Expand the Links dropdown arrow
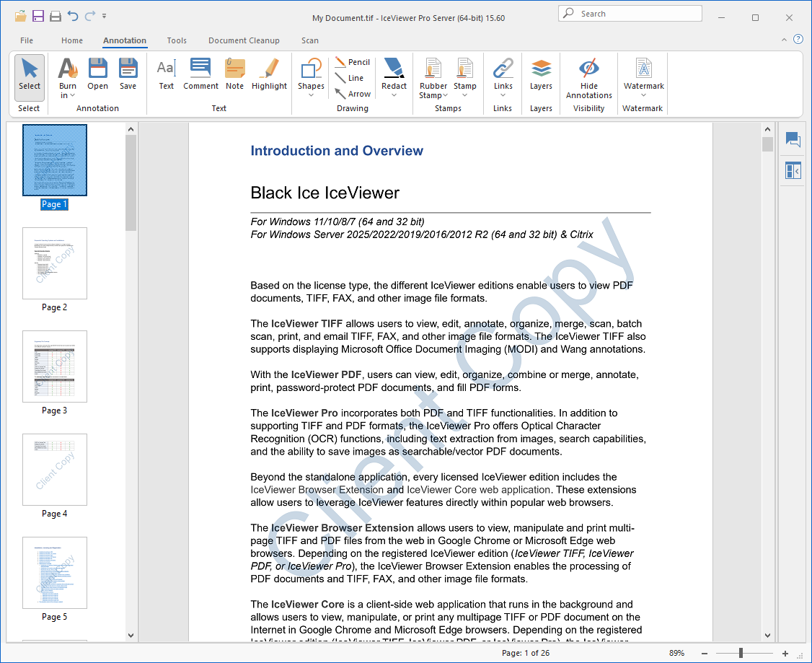 point(503,95)
